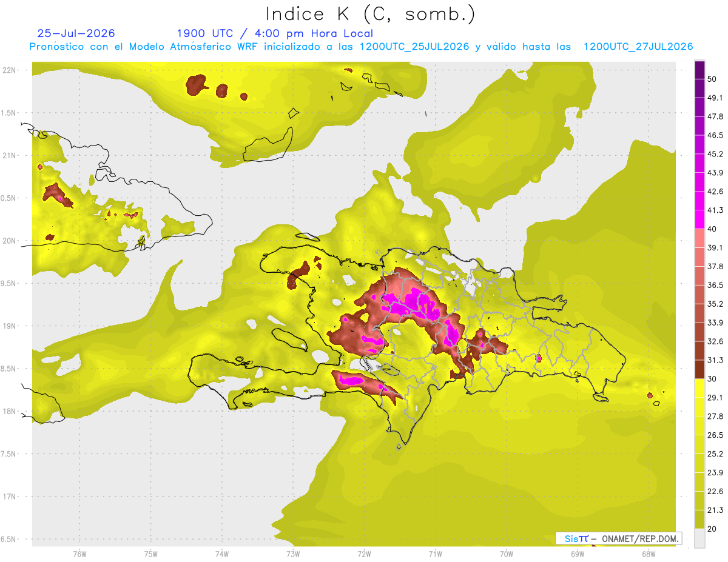Screen dimensions: 728x562
Task: Click the colorbar value "39.1"
Action: [x=715, y=247]
